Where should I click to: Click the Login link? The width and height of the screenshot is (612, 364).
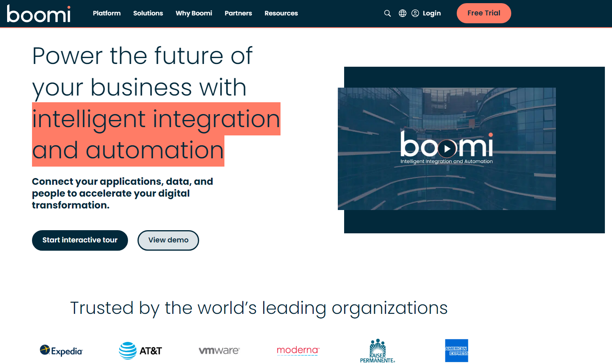coord(432,13)
